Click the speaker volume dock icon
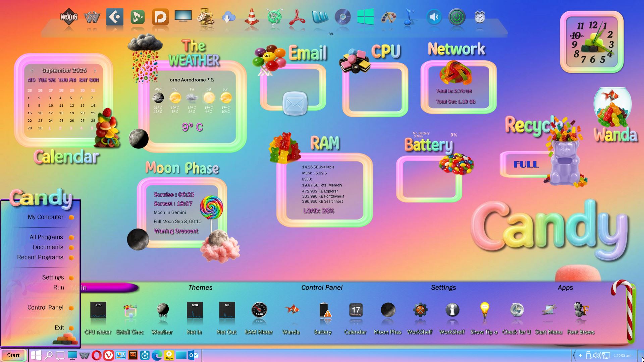The height and width of the screenshot is (362, 644). [x=434, y=17]
